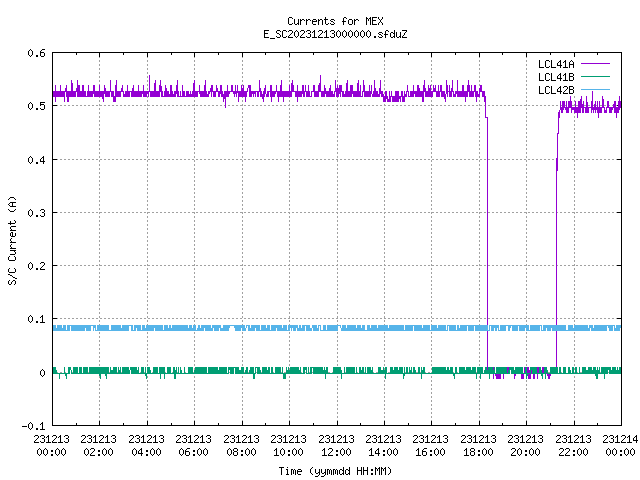Click the x-axis label "Time (yymmdd HH:MM)"
This screenshot has height=480, width=640.
click(335, 471)
